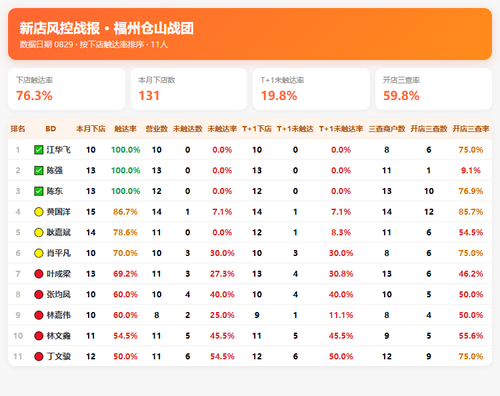Viewport: 500px width, 396px height.
Task: Click the 15 本月下店 value for 黄国洋
Action: point(91,212)
